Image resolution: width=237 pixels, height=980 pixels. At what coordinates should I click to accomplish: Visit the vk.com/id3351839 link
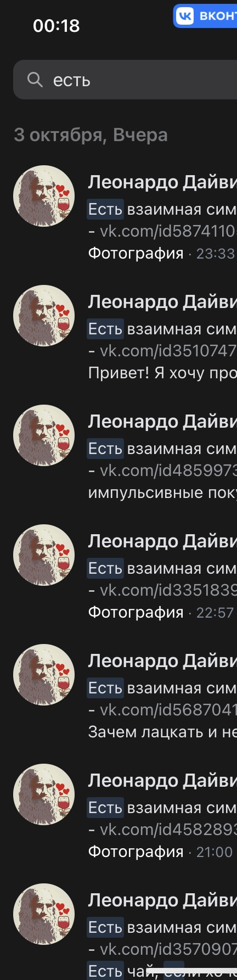168,590
